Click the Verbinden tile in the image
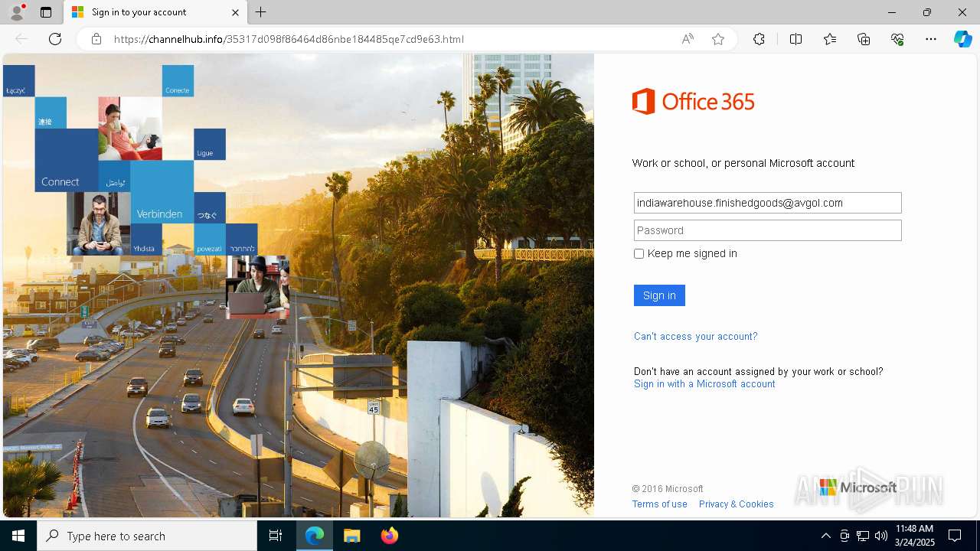 162,192
